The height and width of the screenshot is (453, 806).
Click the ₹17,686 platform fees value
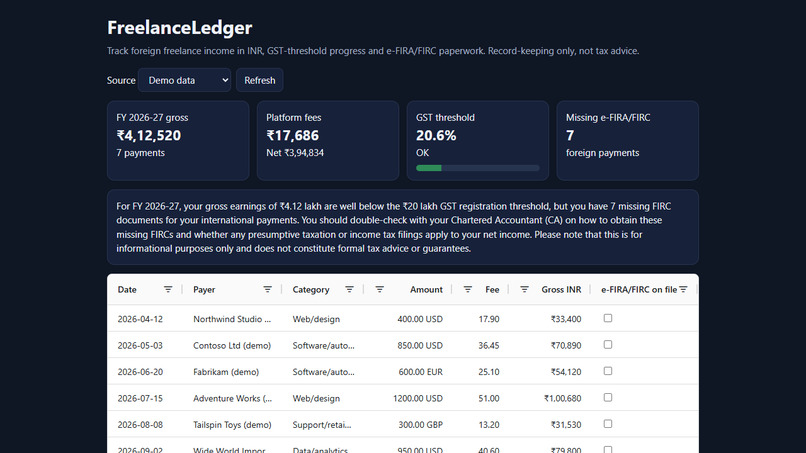tap(292, 136)
